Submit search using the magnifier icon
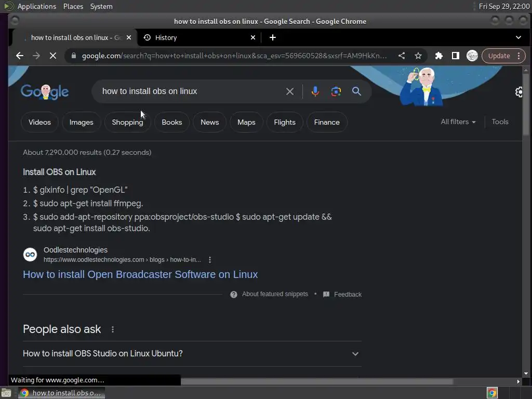This screenshot has width=532, height=399. point(356,91)
